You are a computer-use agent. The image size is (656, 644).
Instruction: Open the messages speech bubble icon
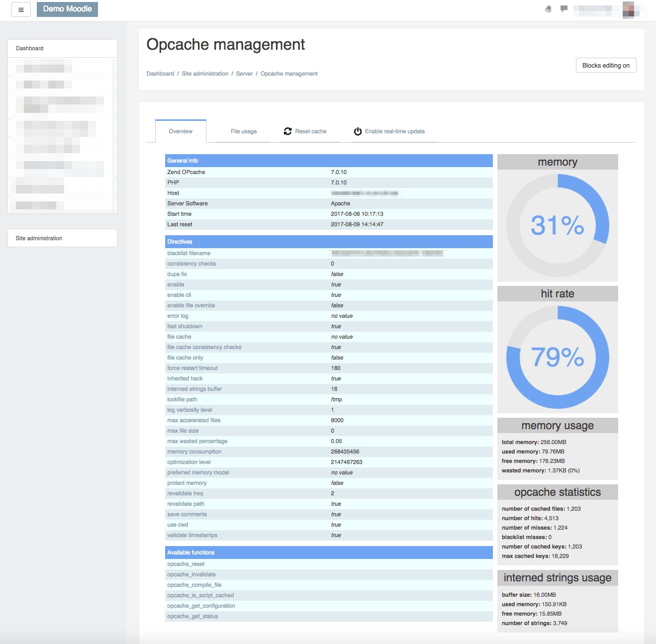tap(564, 9)
